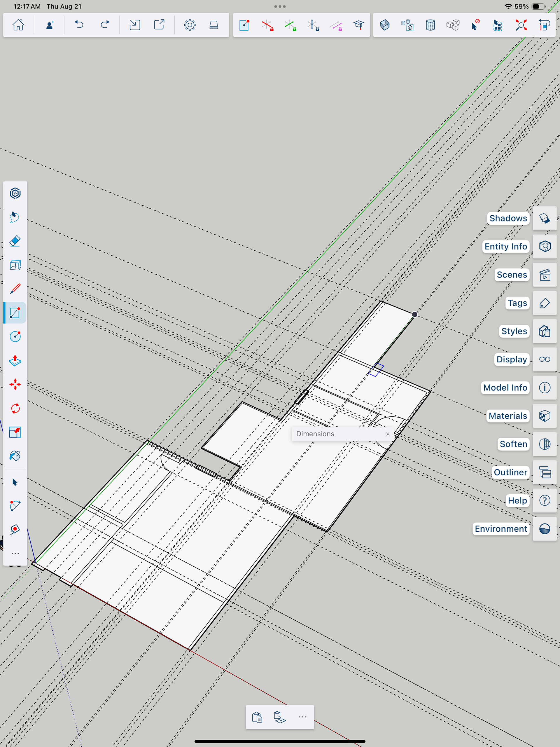Open the Outliner panel
This screenshot has height=747, width=560.
tap(545, 472)
